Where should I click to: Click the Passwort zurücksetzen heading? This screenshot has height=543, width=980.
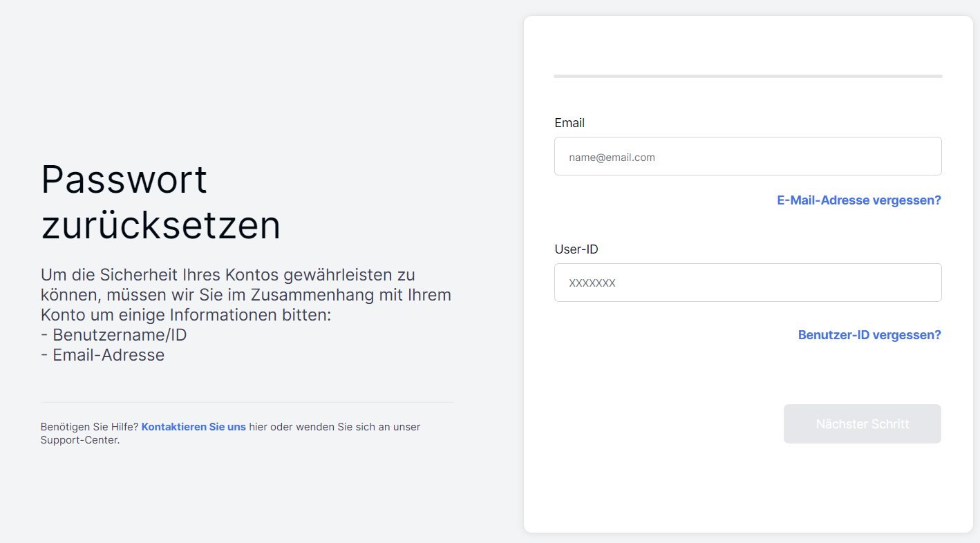(x=161, y=202)
